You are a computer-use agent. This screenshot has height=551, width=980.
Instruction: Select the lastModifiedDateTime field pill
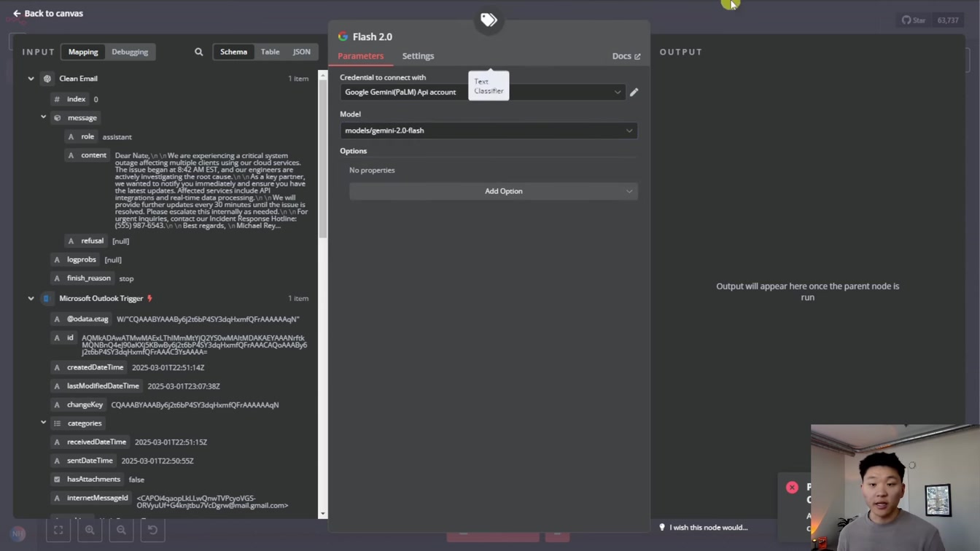96,386
